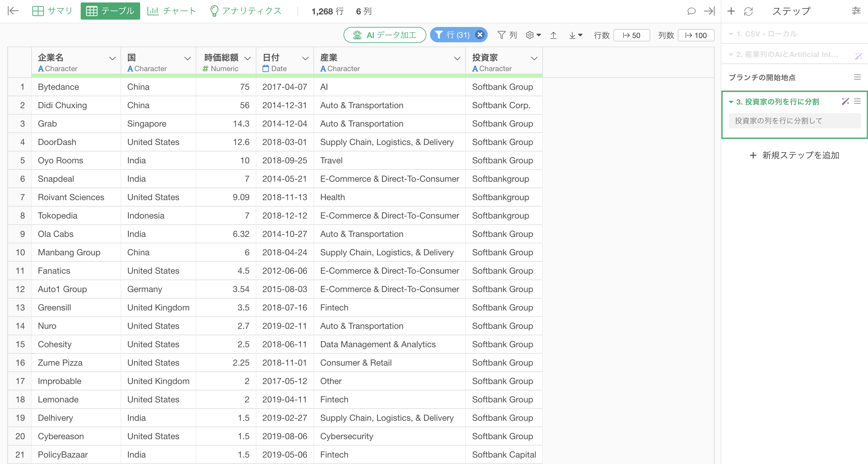Click the 日付 Date calendar icon
Image resolution: width=868 pixels, height=464 pixels.
coord(266,69)
